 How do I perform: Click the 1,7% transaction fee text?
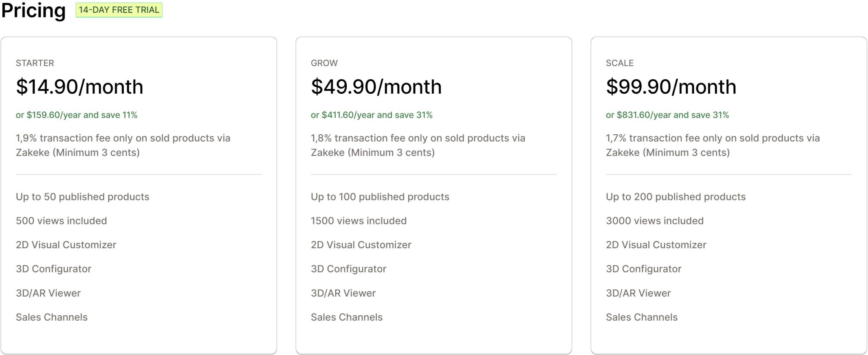point(713,145)
